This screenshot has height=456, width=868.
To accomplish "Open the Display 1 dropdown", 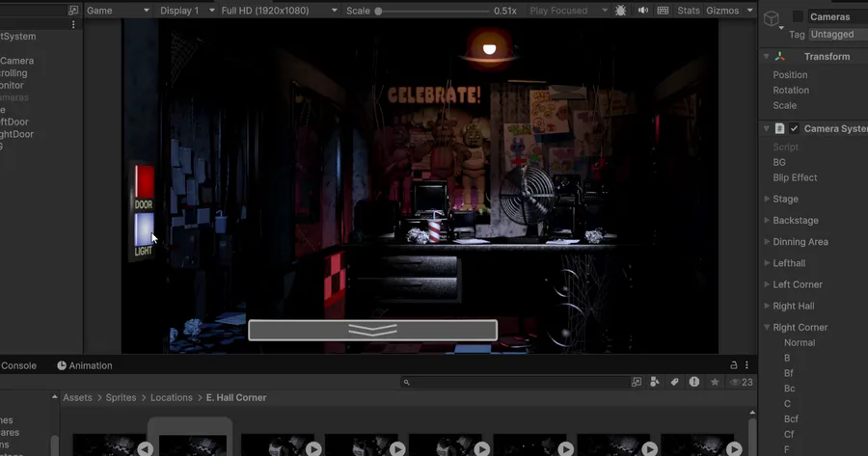I will tap(186, 11).
